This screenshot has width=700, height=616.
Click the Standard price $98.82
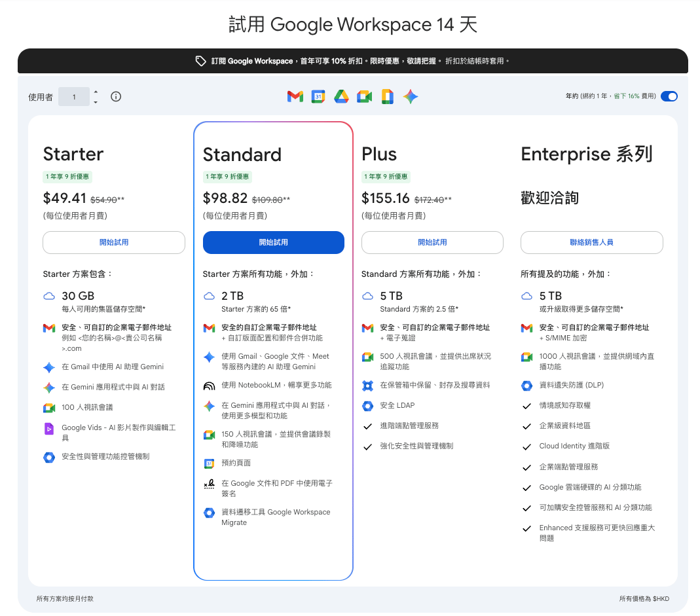click(x=225, y=198)
